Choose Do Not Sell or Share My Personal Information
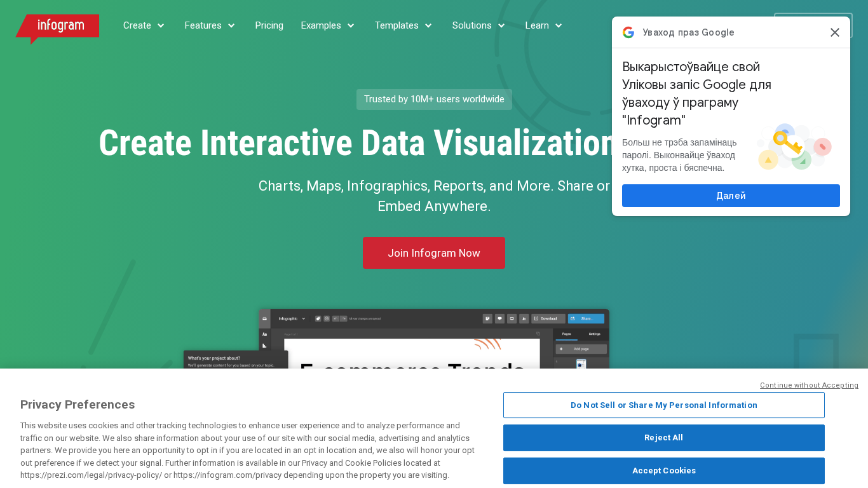The image size is (868, 488). 664,405
